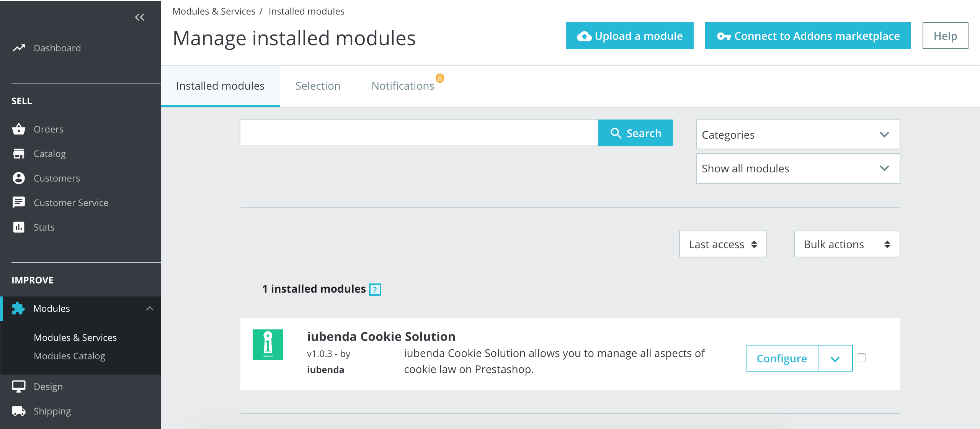Open Catalog via its sidebar icon

coord(19,154)
